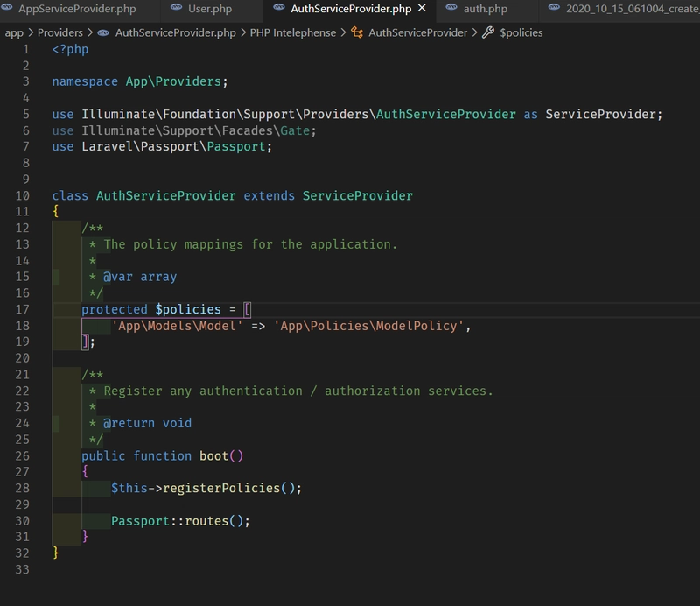Click line number 10 in the gutter
Screen dimensions: 700x606
(x=23, y=196)
